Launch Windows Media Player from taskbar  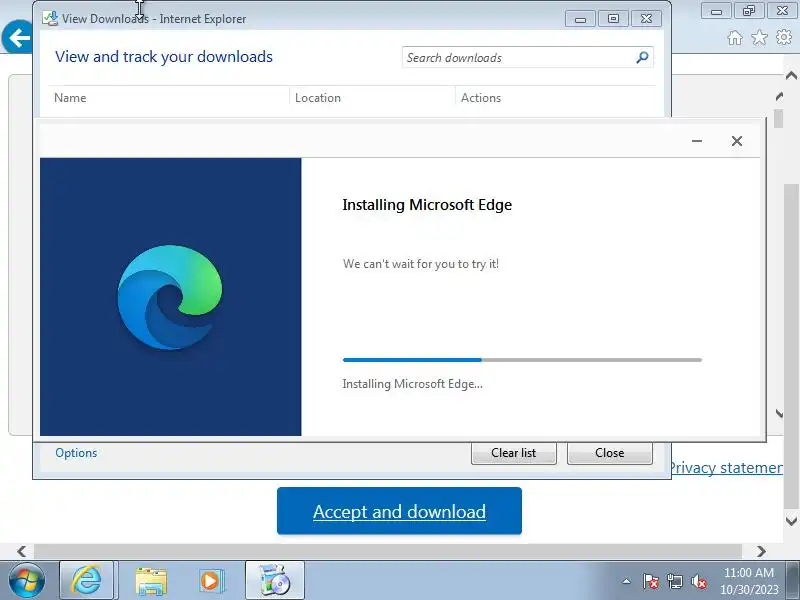(211, 581)
